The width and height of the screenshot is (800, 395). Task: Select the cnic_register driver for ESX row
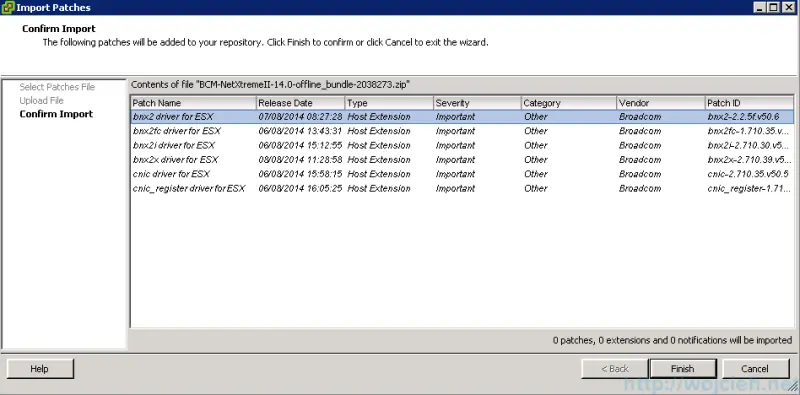tap(462, 188)
